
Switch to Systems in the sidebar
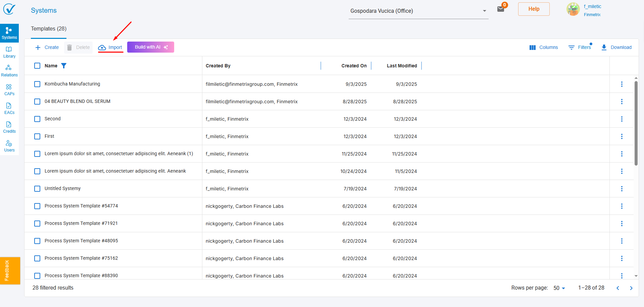pos(9,33)
